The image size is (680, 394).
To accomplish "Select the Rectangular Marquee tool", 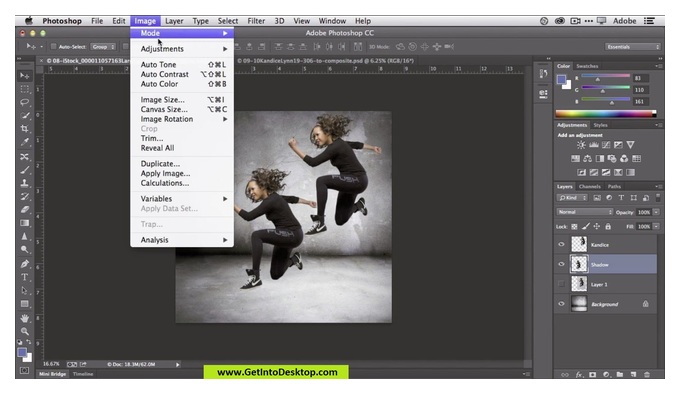I will 25,89.
